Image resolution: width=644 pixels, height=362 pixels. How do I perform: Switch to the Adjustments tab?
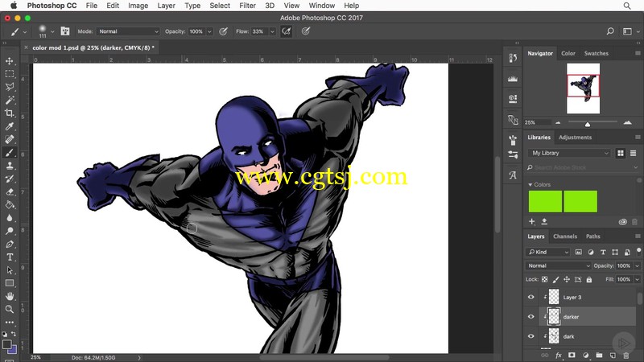575,138
